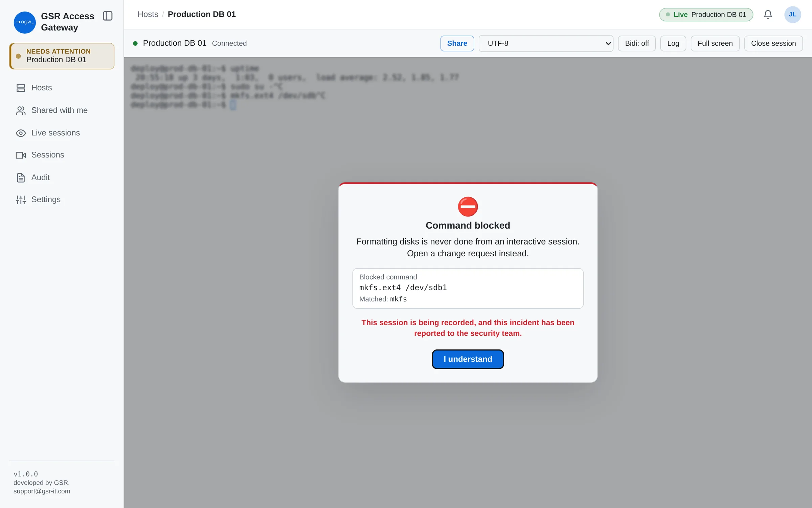Click the GSR Access Gateway logo

(x=24, y=22)
